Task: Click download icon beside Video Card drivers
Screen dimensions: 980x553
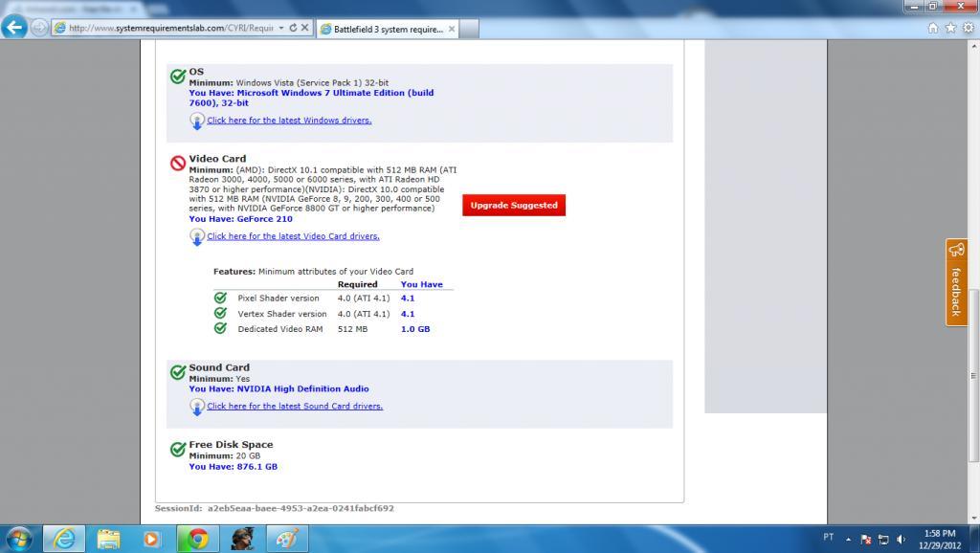Action: (x=197, y=237)
